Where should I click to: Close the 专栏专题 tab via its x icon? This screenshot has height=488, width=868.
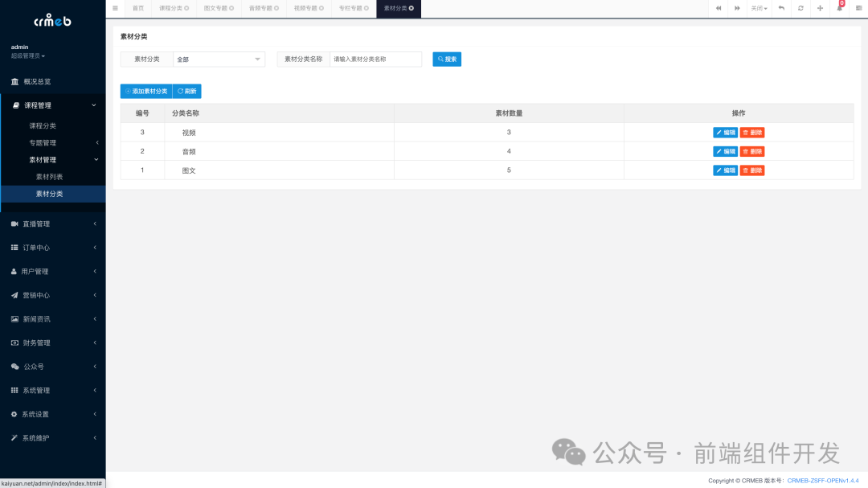[x=366, y=8]
